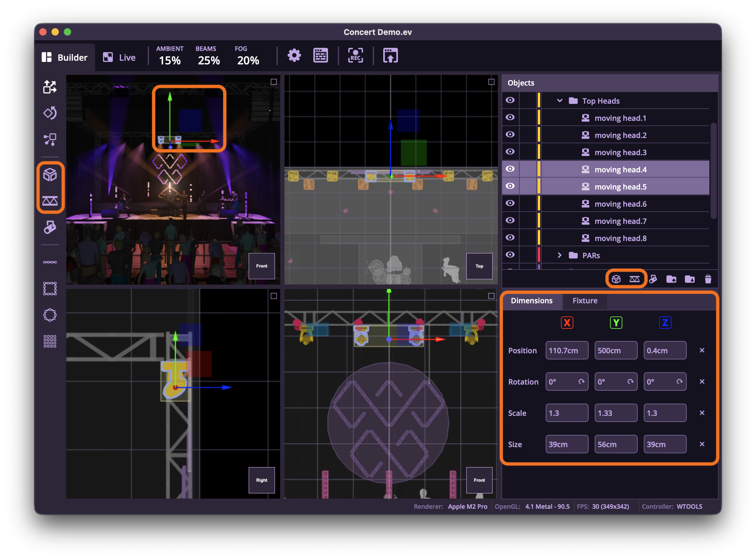The height and width of the screenshot is (560, 756).
Task: Maximize the Top viewport with corner square
Action: [491, 82]
